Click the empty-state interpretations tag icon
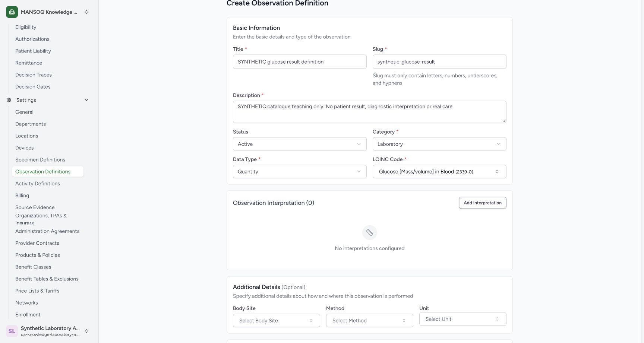The height and width of the screenshot is (343, 644). click(x=370, y=233)
